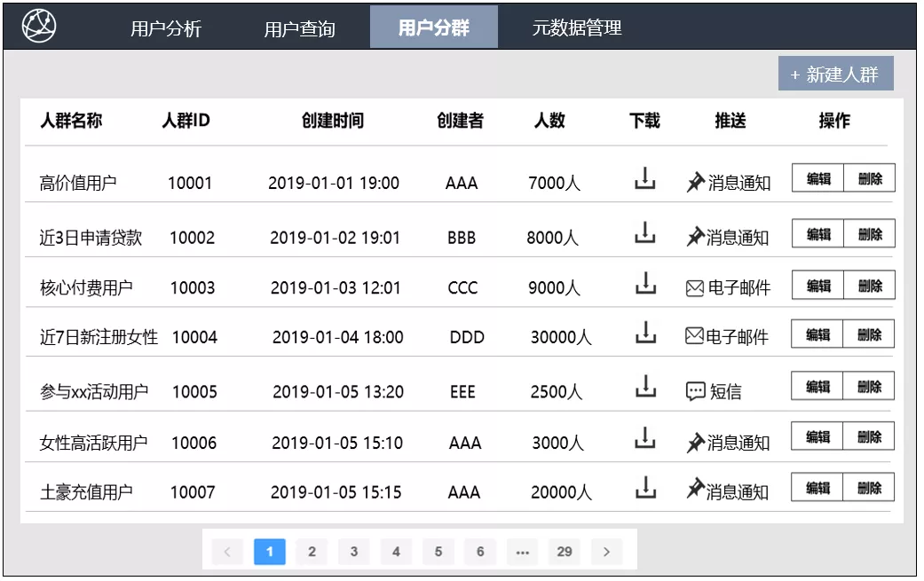This screenshot has height=581, width=924.
Task: Delete the 高价值用户 group
Action: 870,178
